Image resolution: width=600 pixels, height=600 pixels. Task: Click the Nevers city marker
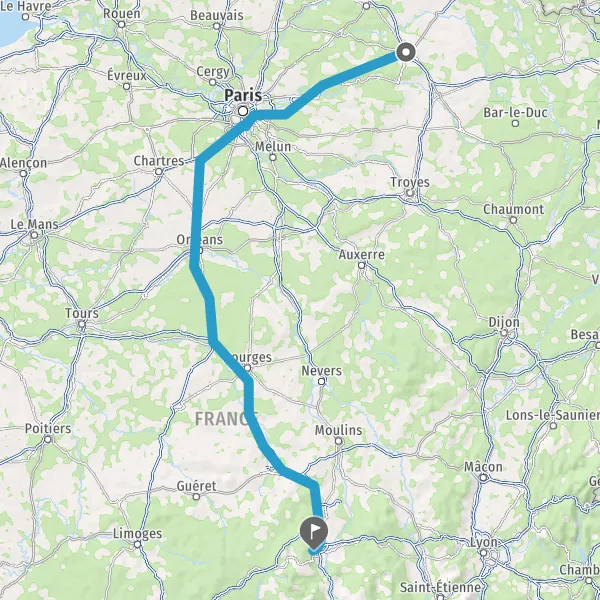pos(322,381)
